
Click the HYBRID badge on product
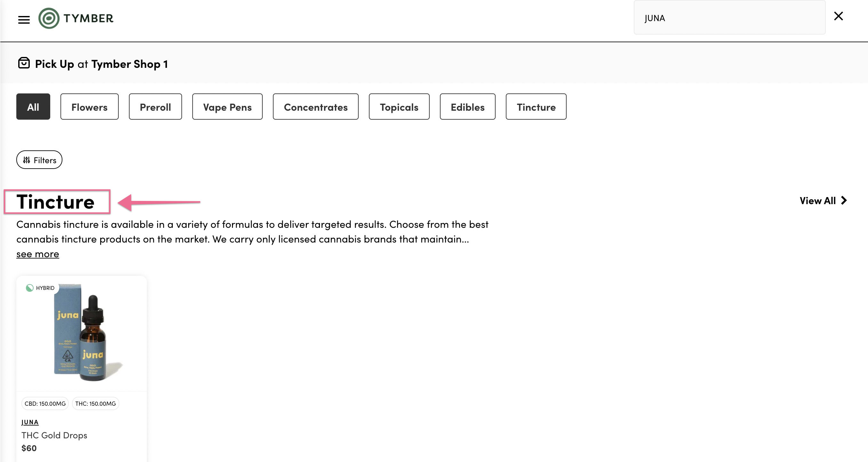pyautogui.click(x=40, y=288)
